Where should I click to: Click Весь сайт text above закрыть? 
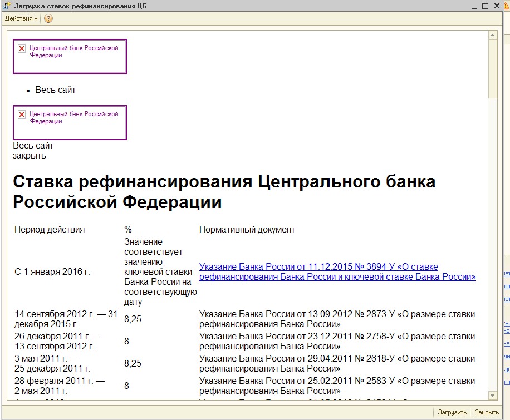33,145
